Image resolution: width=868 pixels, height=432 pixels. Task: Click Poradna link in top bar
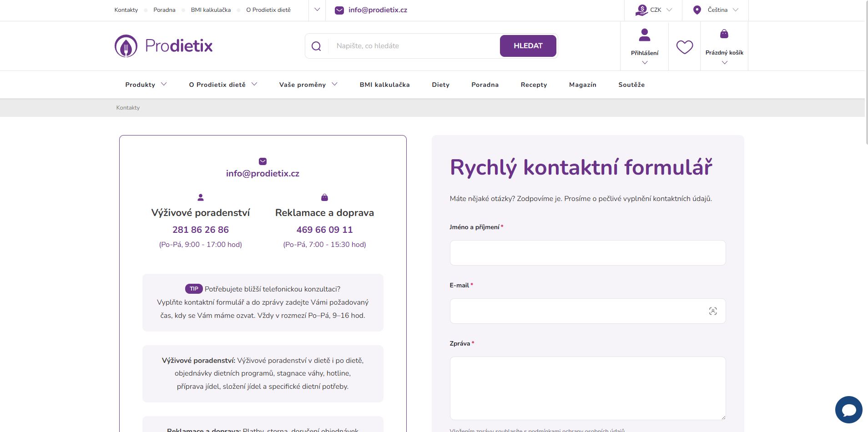(x=164, y=10)
